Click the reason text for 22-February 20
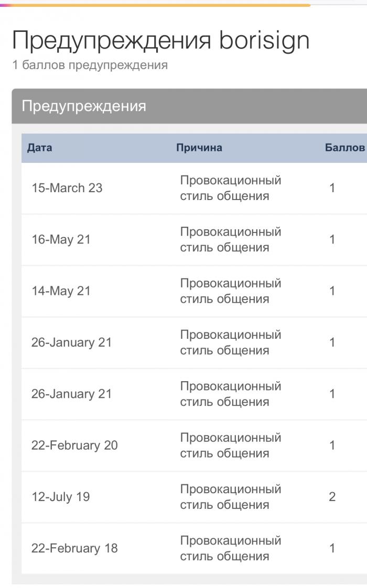Viewport: 367px width, 588px height. [230, 446]
